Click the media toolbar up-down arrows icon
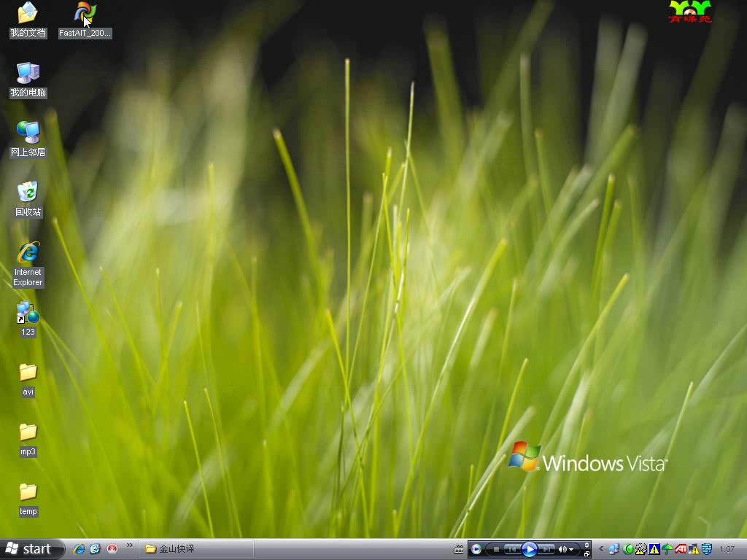 (587, 545)
